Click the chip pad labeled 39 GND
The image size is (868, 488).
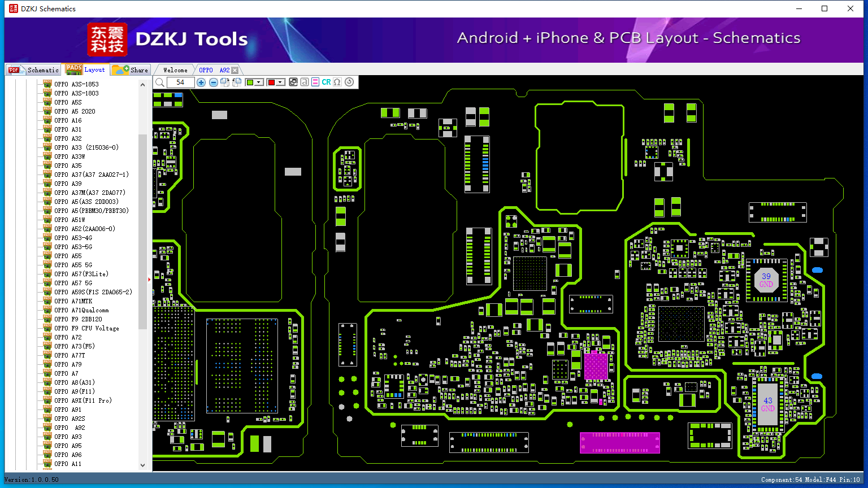(x=766, y=280)
